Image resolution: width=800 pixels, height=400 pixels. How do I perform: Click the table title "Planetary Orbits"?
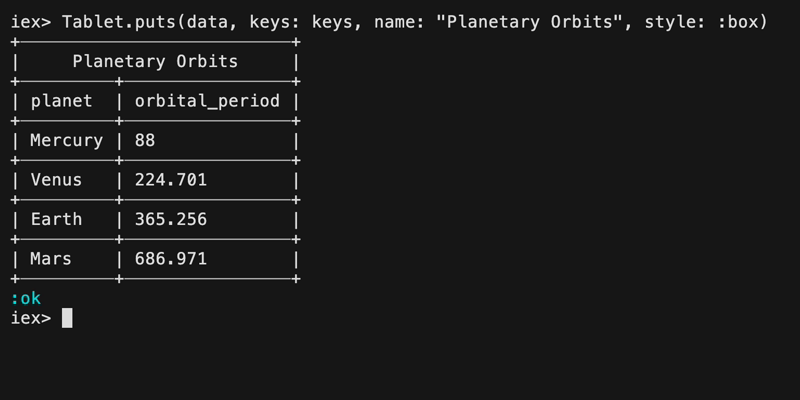(155, 62)
